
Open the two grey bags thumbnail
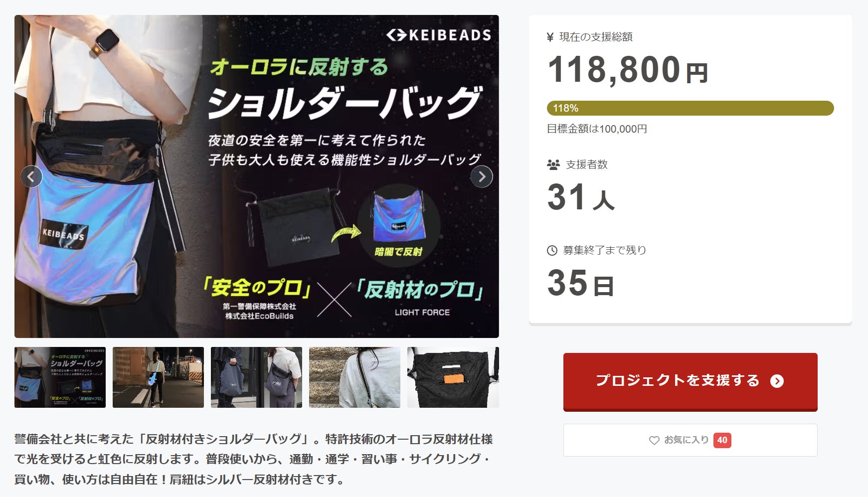256,377
